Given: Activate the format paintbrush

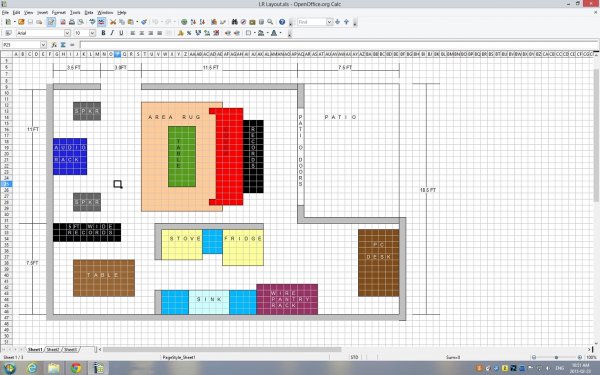Looking at the screenshot, I should coord(144,22).
